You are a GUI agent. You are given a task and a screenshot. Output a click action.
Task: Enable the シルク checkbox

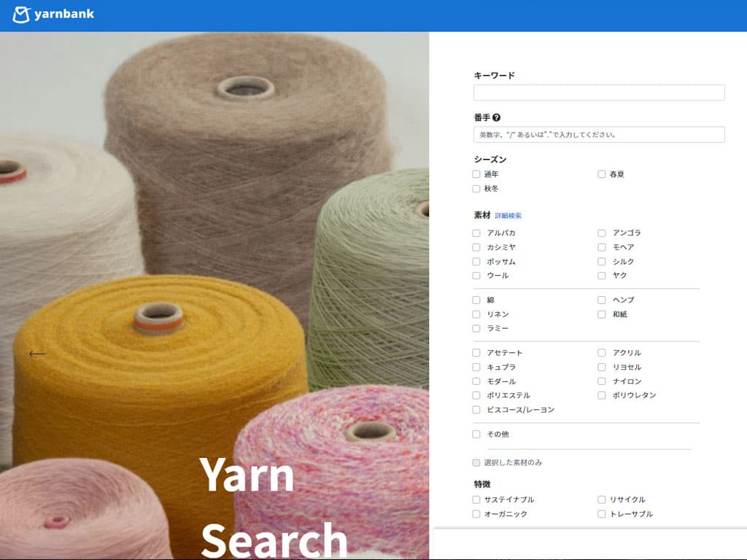coord(602,262)
